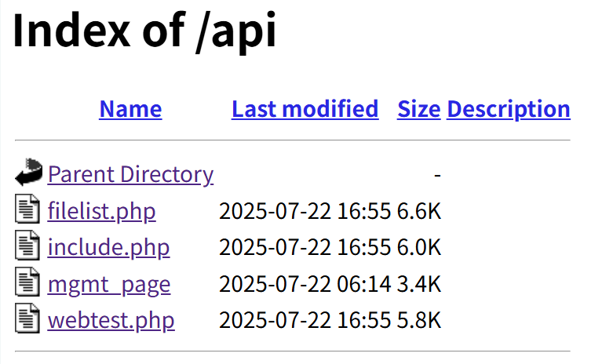Click the file icon beside filelist.php
Viewport: 613px width, 364px height.
pyautogui.click(x=27, y=210)
